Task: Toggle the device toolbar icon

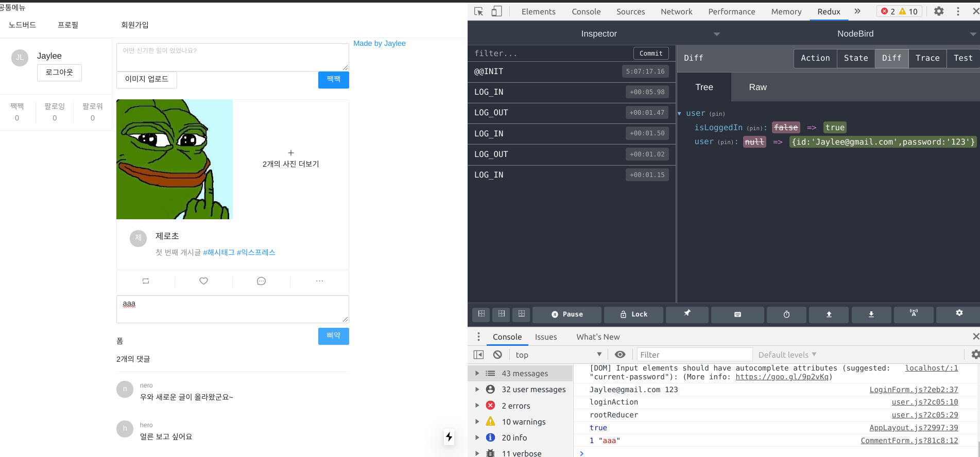Action: point(496,11)
